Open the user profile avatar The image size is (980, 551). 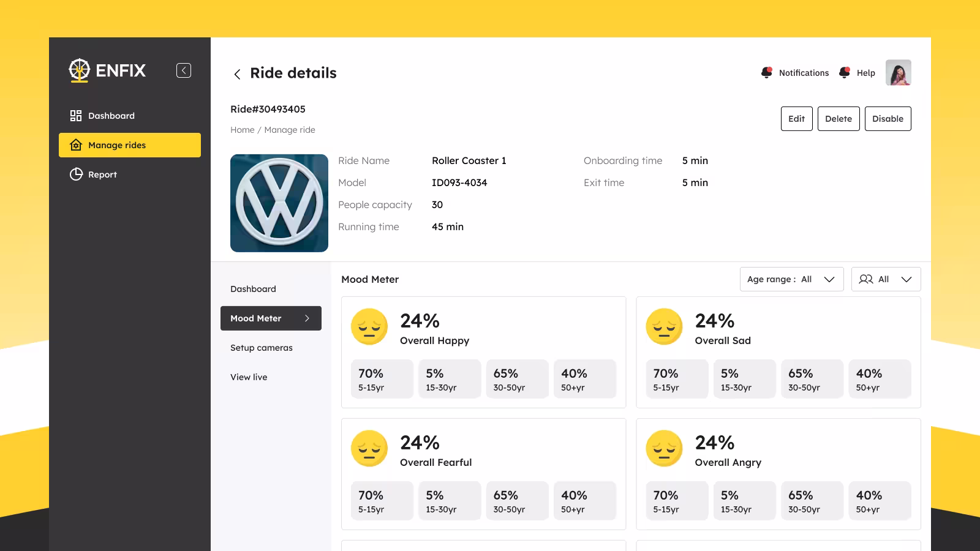(899, 72)
